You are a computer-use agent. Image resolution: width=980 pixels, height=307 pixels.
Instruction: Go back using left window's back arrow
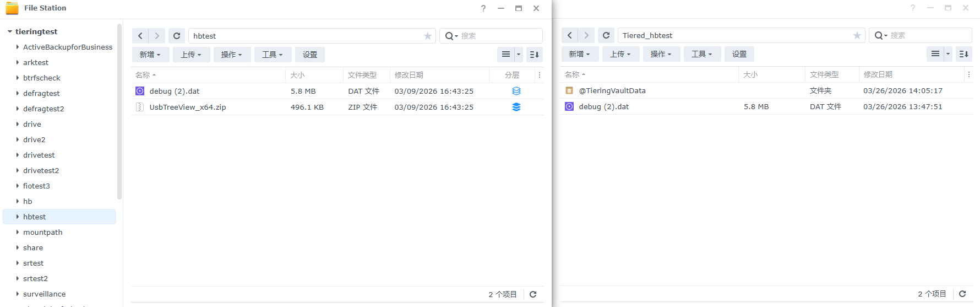coord(140,36)
